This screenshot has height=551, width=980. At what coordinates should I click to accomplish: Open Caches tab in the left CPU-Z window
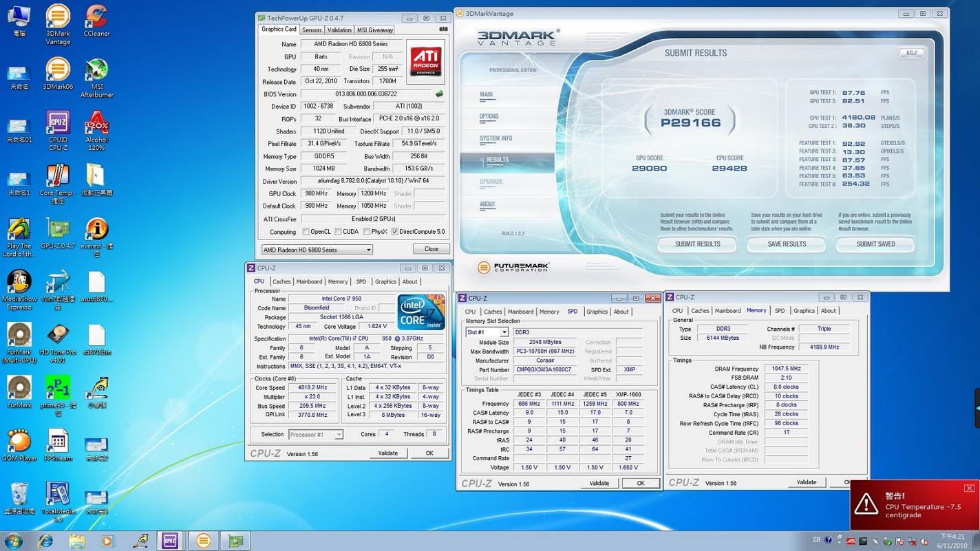pos(281,281)
